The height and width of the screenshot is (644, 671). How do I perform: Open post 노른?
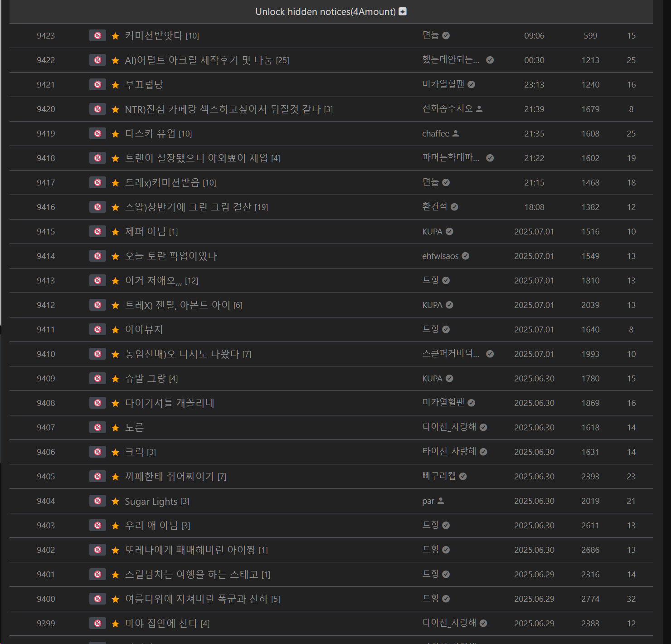(x=135, y=427)
